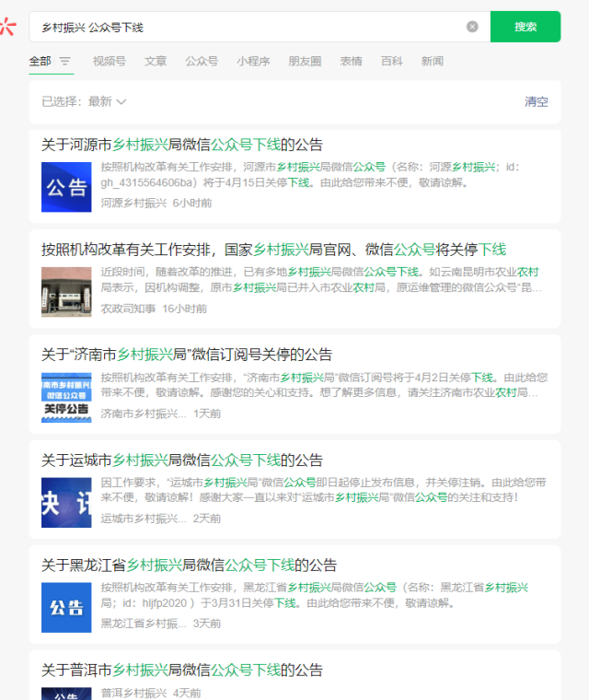Go to the 朋友圈 tab
The height and width of the screenshot is (700, 589).
[305, 62]
